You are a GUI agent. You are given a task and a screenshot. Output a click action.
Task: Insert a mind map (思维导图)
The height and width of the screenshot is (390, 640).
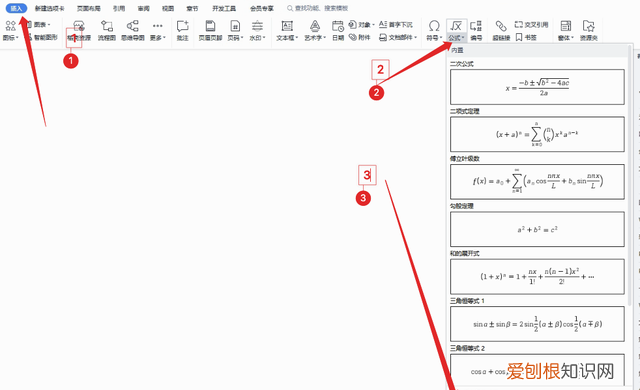[x=133, y=31]
